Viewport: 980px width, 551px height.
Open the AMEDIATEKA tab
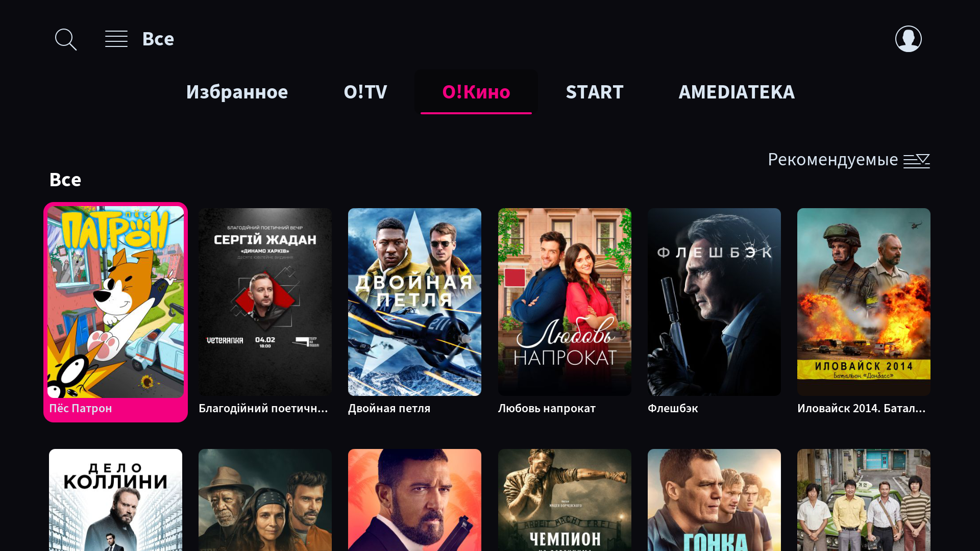737,92
